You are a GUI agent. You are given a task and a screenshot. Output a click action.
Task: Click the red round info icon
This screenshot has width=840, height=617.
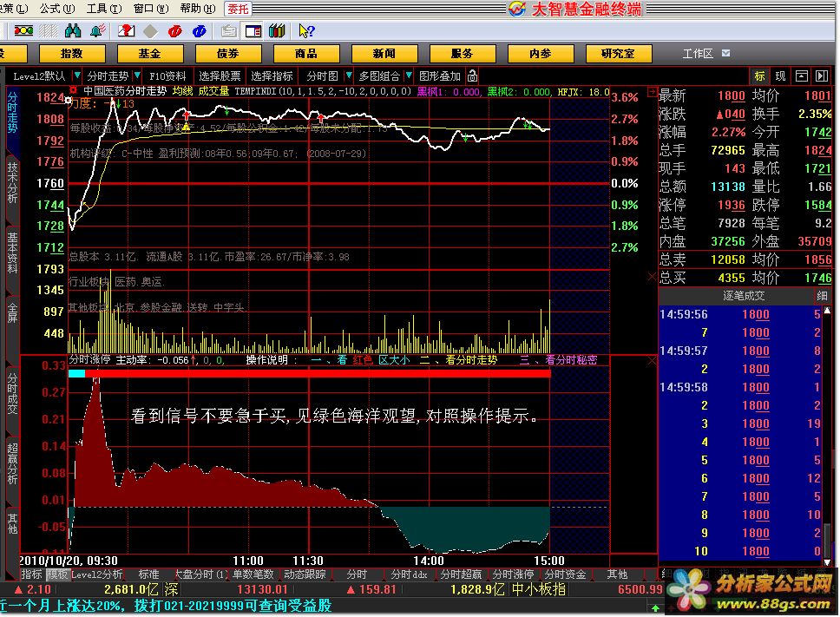click(x=175, y=31)
